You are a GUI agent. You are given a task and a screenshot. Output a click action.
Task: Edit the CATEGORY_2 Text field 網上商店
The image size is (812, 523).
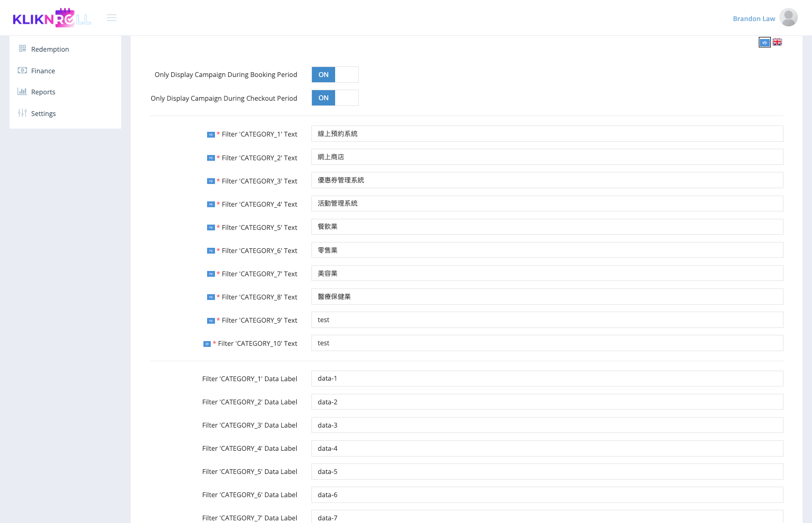coord(547,157)
